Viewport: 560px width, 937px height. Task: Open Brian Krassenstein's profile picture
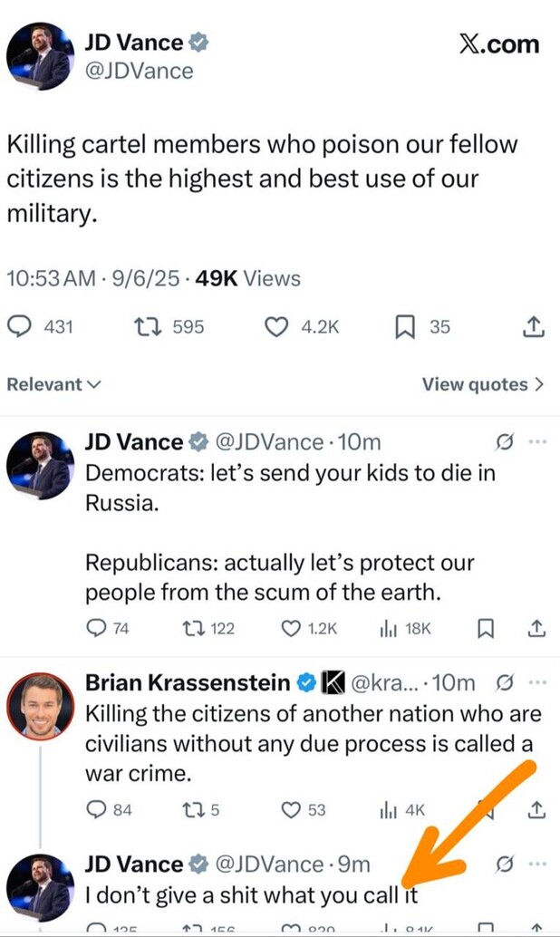point(40,704)
